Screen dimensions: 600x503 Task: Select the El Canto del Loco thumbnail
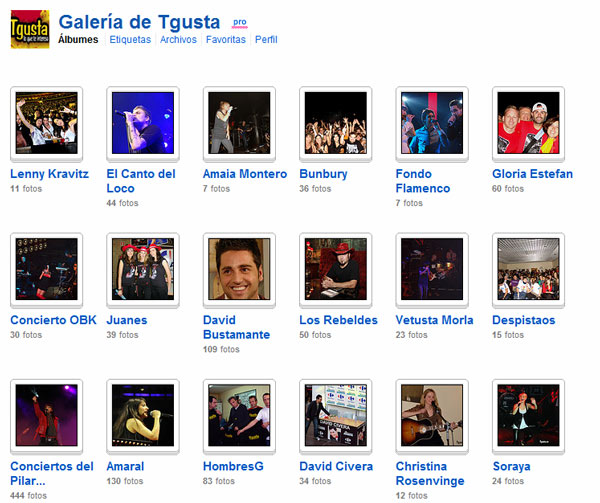click(143, 123)
